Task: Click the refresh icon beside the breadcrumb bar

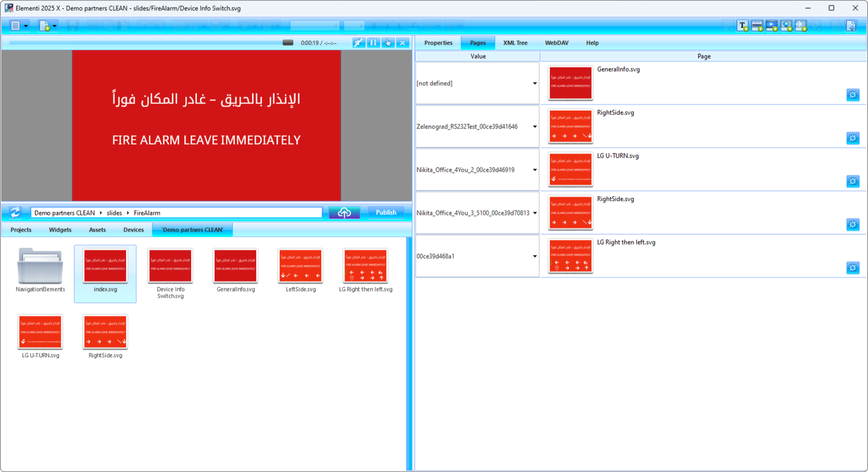Action: (16, 212)
